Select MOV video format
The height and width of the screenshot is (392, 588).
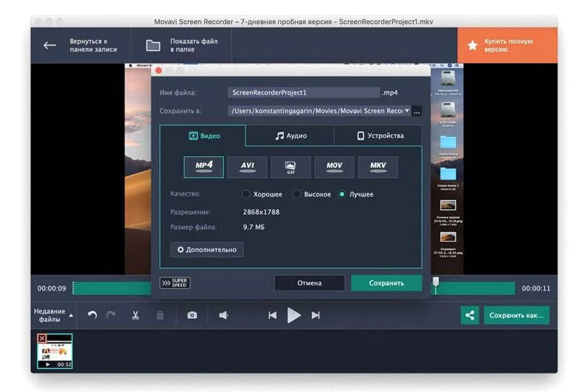(x=334, y=167)
